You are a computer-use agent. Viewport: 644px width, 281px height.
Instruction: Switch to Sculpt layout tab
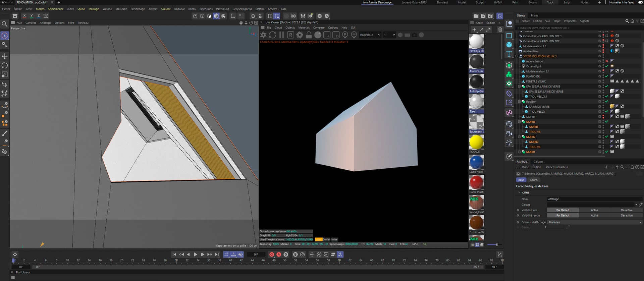tap(480, 2)
